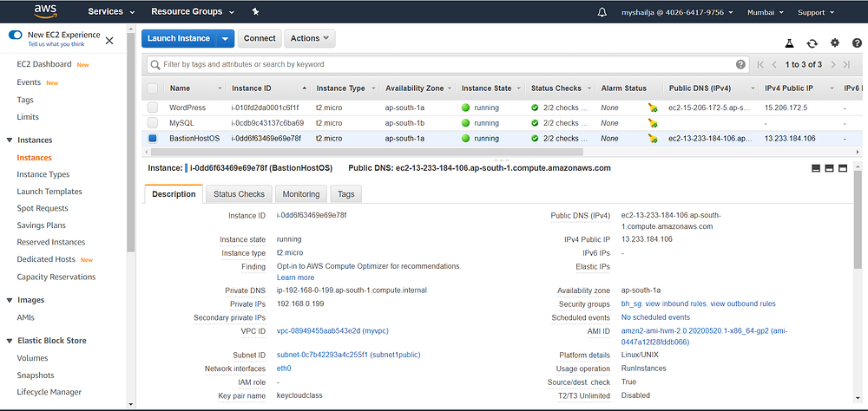The width and height of the screenshot is (868, 411).
Task: Open the Actions dropdown
Action: [310, 39]
